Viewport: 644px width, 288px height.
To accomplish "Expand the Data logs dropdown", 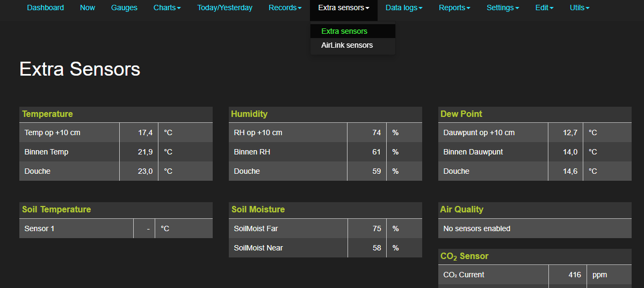I will pos(404,8).
